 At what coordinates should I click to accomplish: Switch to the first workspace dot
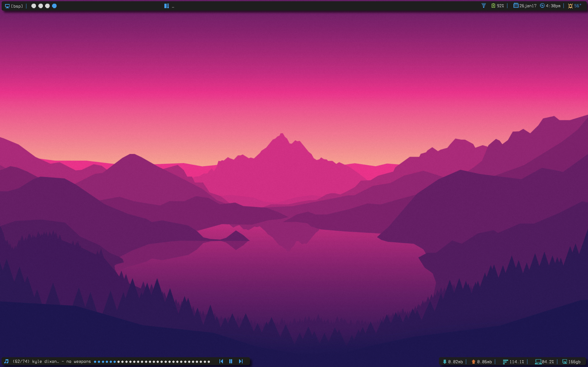point(34,6)
